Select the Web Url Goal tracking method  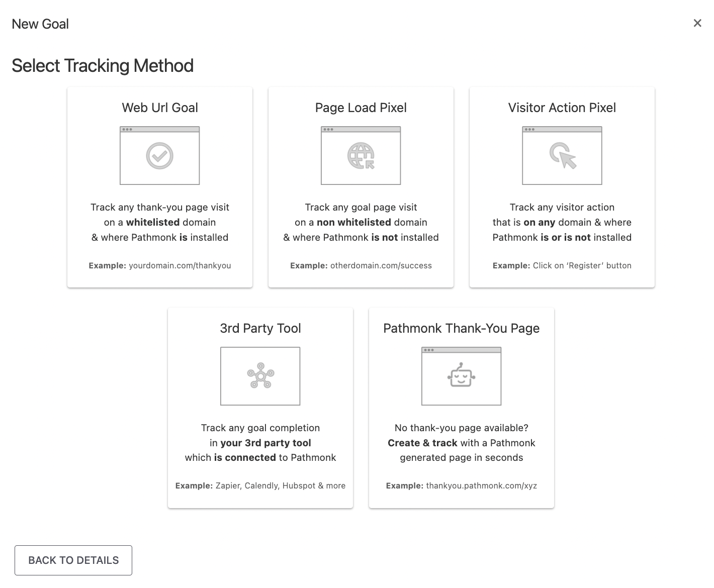point(159,186)
